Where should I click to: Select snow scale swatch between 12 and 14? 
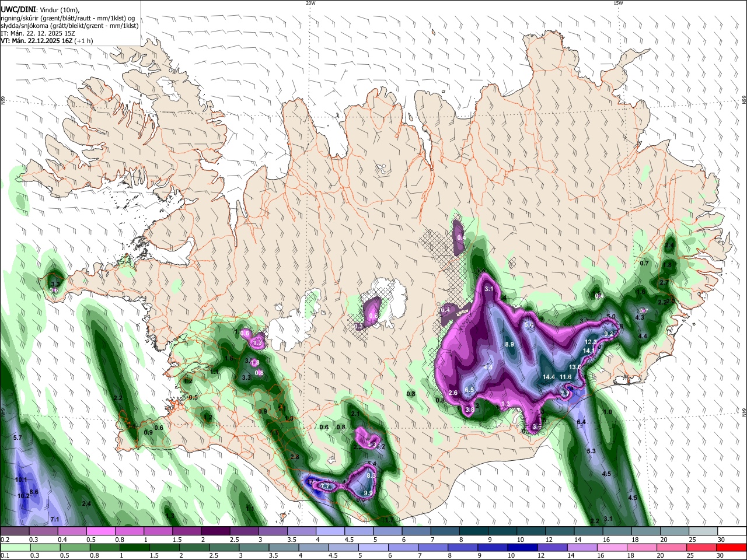pos(560,531)
